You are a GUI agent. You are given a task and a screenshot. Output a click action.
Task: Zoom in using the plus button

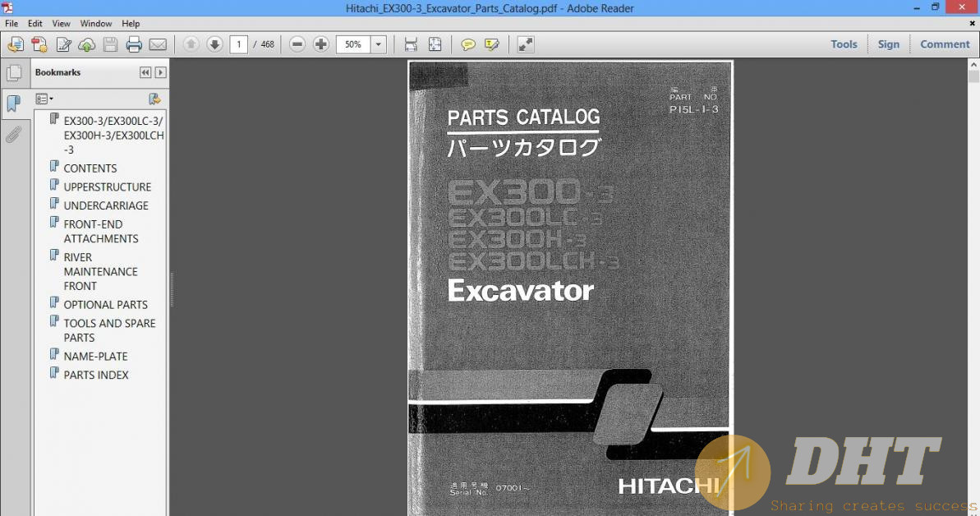point(321,44)
